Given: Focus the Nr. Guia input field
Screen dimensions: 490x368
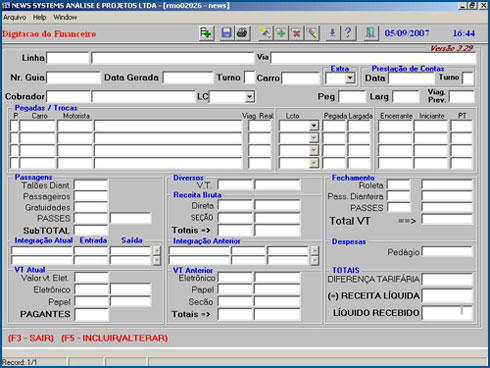Looking at the screenshot, I should 73,78.
